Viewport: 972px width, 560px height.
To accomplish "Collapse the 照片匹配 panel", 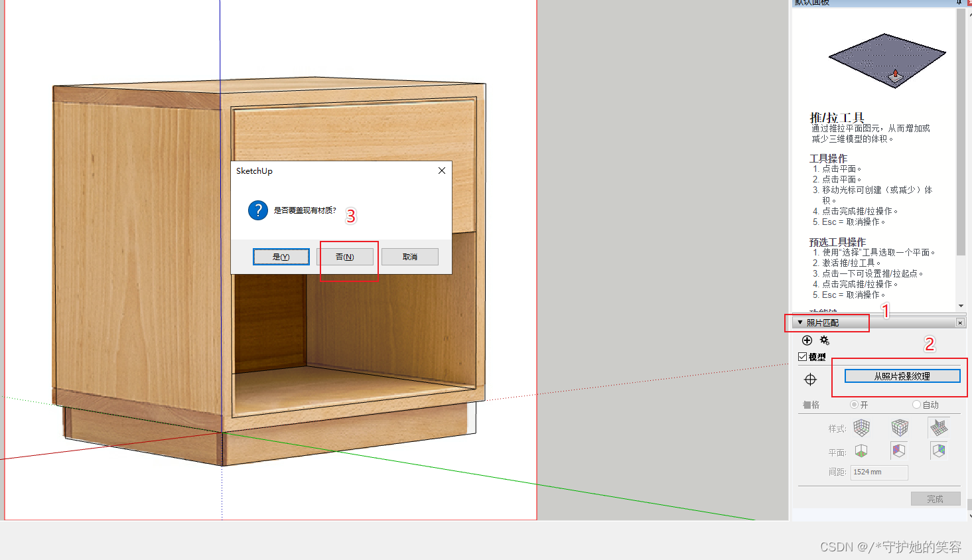I will [800, 322].
